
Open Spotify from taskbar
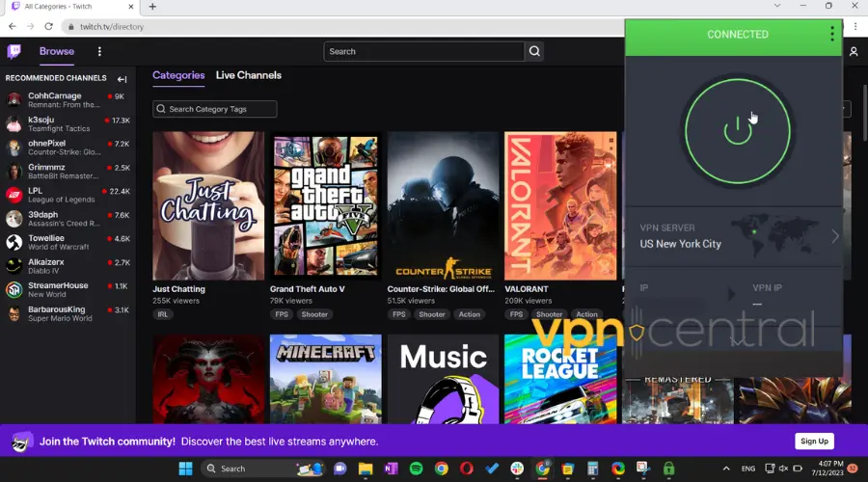pos(417,469)
